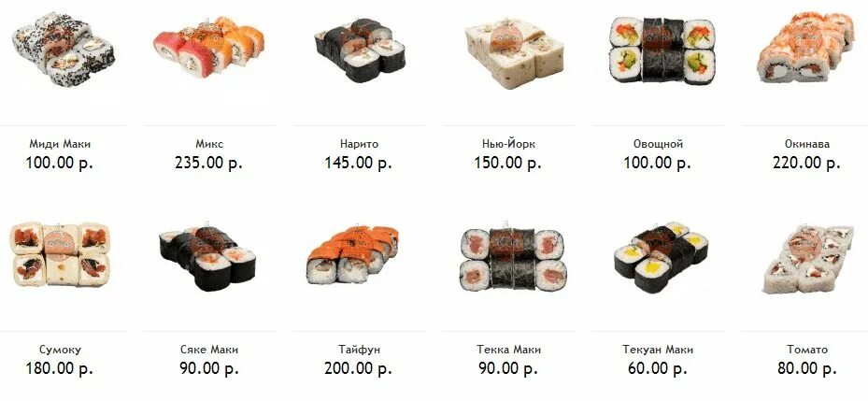Click the Окинава title text
The height and width of the screenshot is (401, 868).
coord(807,144)
